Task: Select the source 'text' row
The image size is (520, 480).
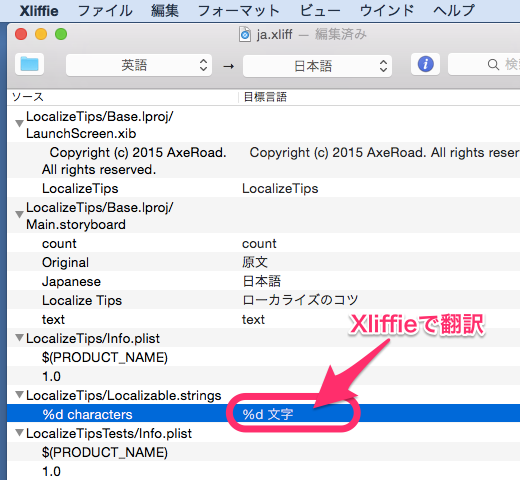Action: (x=53, y=319)
